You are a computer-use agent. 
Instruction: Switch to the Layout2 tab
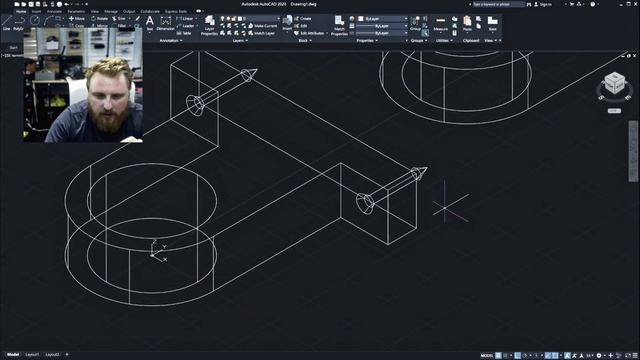coord(52,355)
